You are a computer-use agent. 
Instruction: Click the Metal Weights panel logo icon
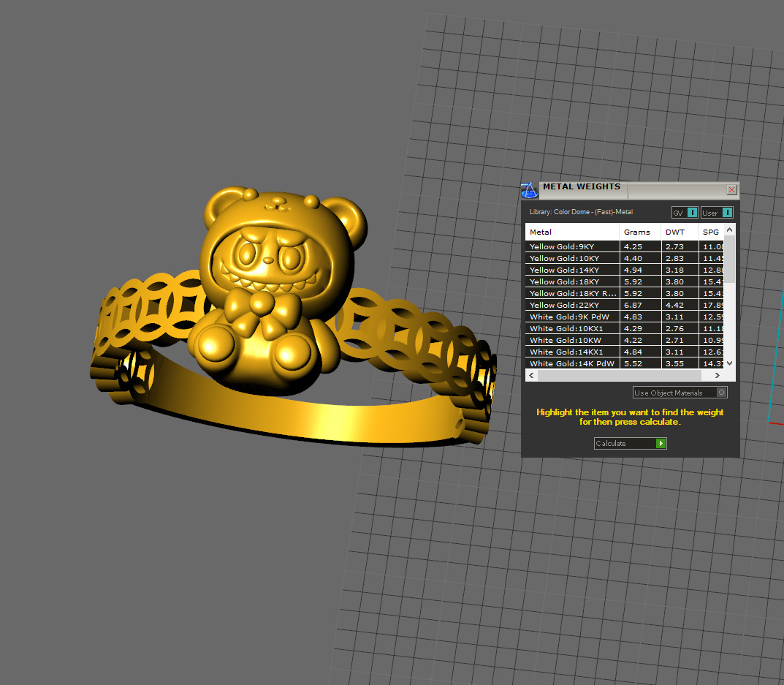point(529,191)
